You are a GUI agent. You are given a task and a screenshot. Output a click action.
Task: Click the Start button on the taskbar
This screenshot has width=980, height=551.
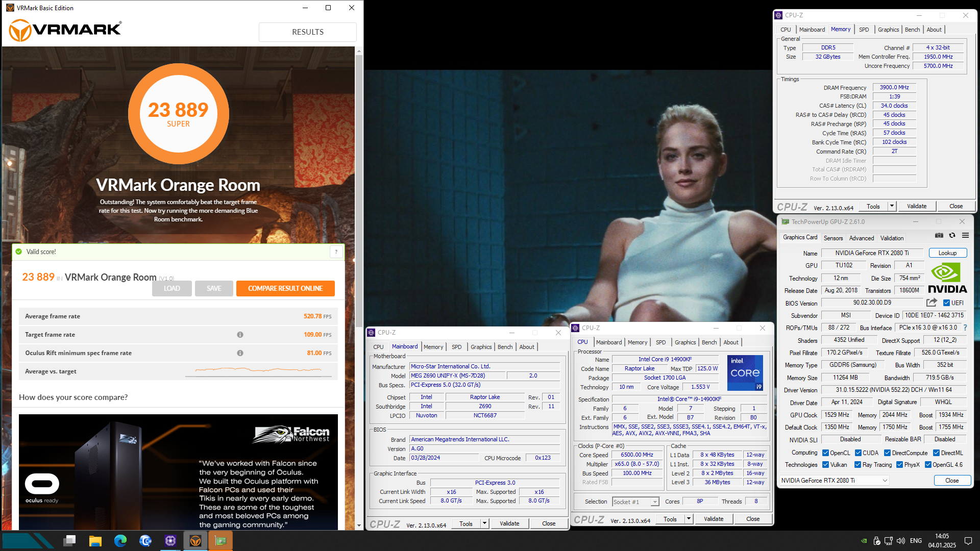point(28,540)
